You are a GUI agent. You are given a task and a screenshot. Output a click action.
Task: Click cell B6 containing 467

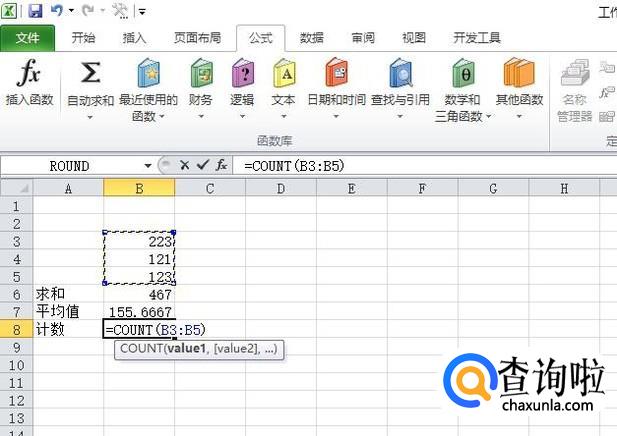tap(139, 294)
